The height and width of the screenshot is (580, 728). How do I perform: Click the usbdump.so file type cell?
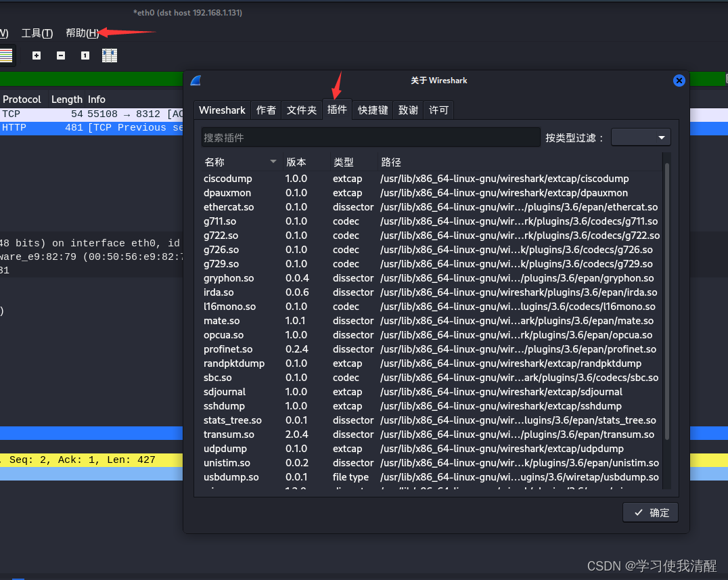(350, 477)
